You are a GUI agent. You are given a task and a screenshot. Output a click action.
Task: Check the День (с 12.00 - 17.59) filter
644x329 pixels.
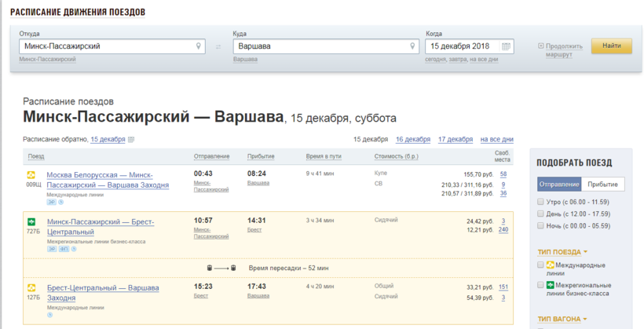click(540, 214)
